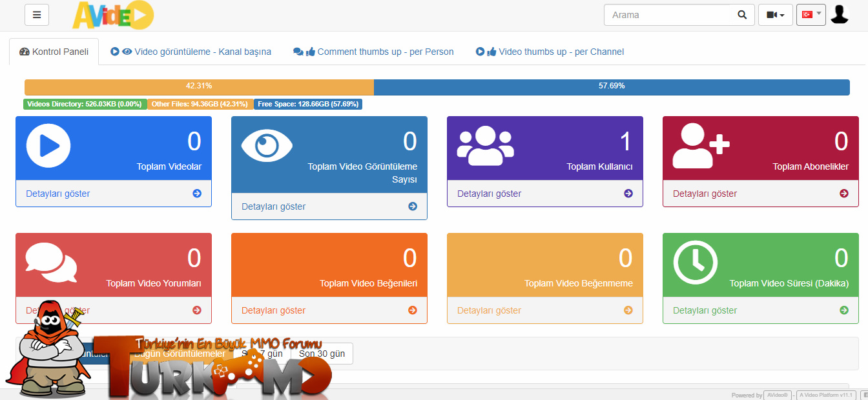Click the search magnifier icon

(x=742, y=15)
